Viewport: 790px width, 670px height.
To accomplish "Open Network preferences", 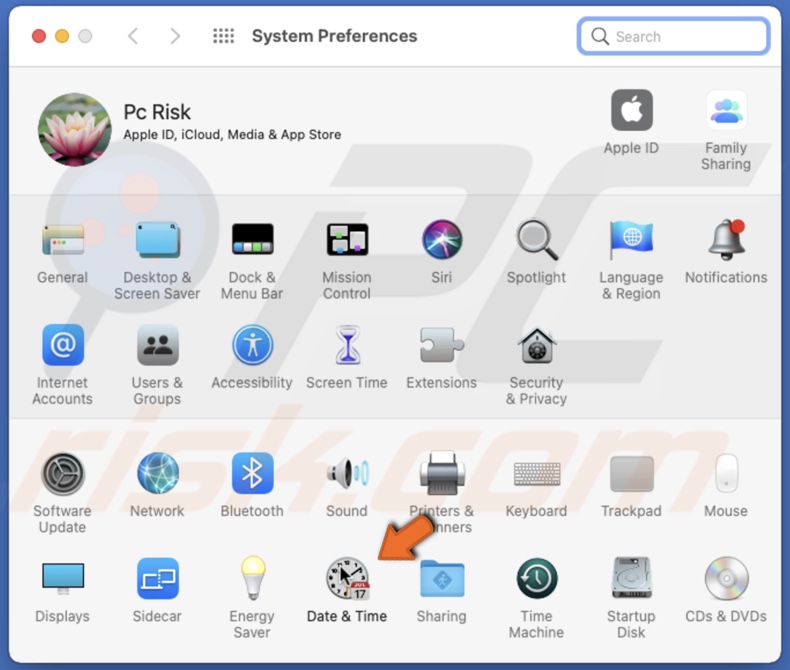I will point(158,473).
